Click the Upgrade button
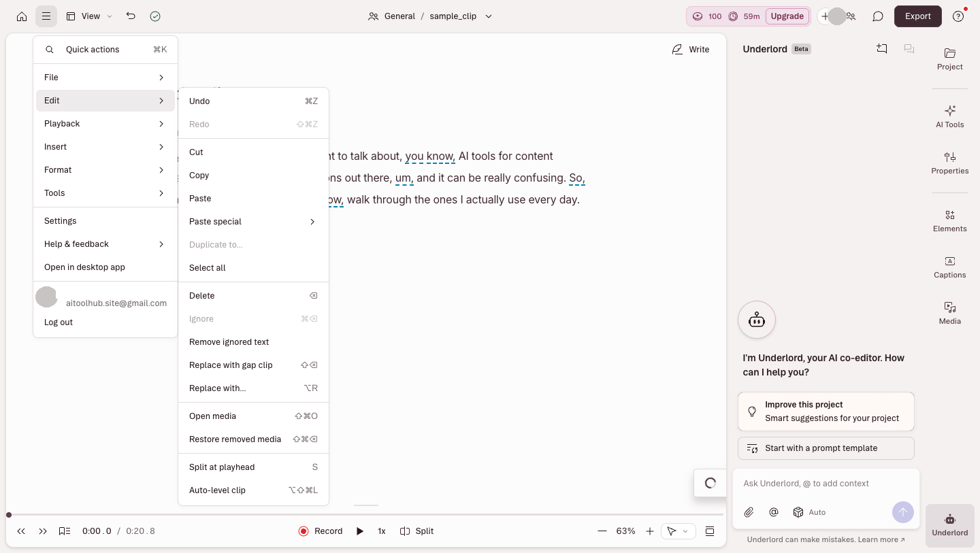 (787, 16)
